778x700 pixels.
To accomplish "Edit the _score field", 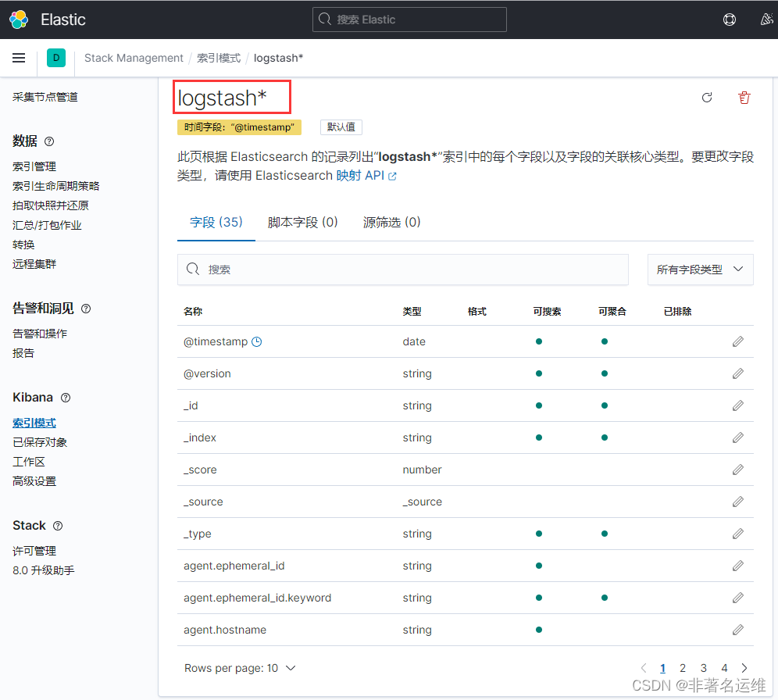I will (738, 470).
